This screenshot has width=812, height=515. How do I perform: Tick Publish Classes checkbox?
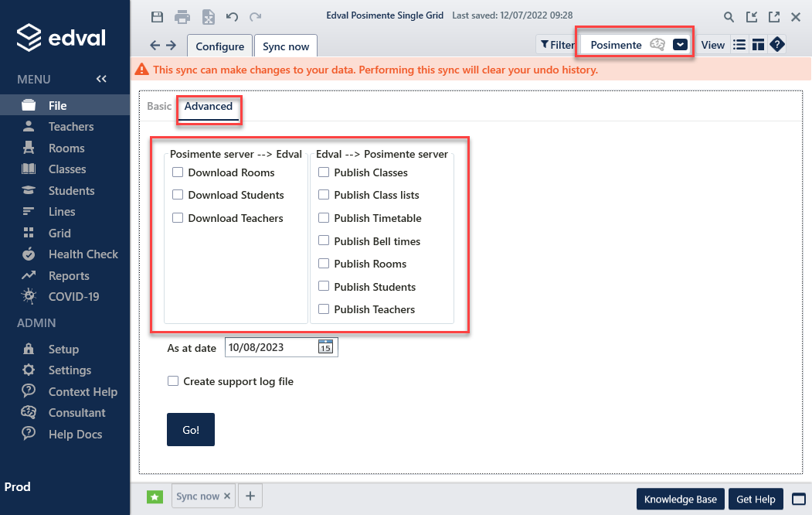pyautogui.click(x=324, y=172)
